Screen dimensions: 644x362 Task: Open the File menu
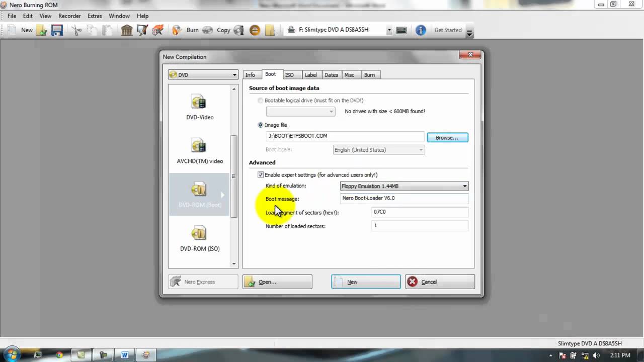point(12,16)
